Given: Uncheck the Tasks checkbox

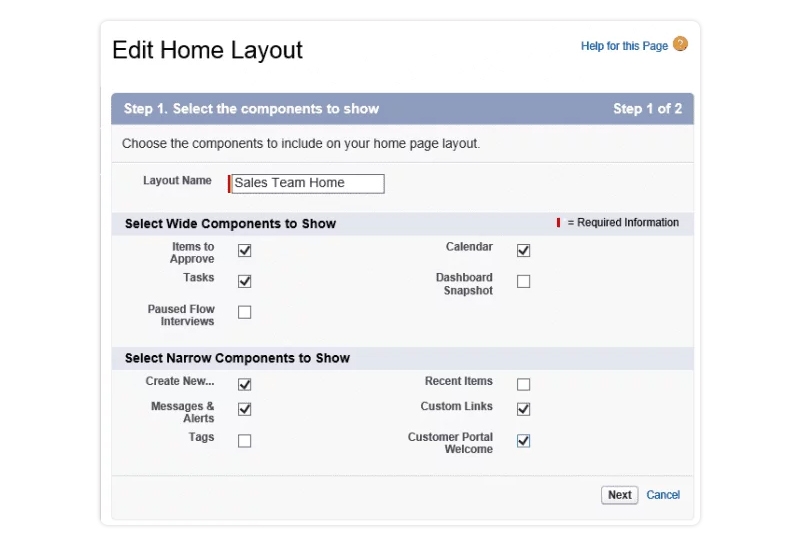Looking at the screenshot, I should click(244, 281).
